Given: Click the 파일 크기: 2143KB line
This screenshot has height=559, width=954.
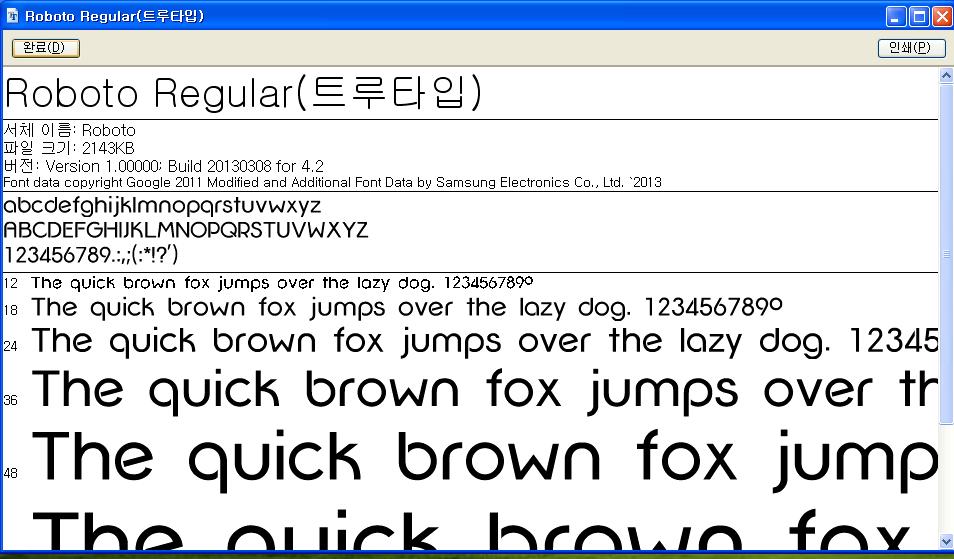Looking at the screenshot, I should (x=69, y=148).
